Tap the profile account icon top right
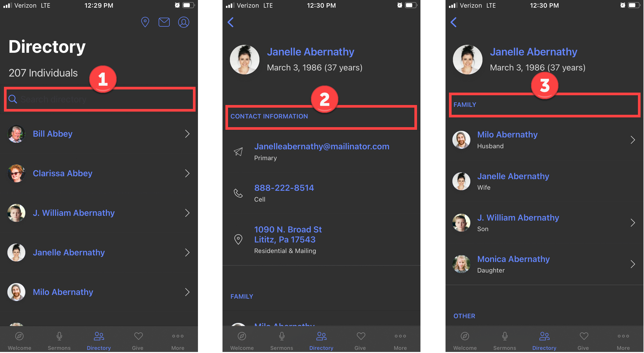Viewport: 644px width, 353px height. pos(183,22)
